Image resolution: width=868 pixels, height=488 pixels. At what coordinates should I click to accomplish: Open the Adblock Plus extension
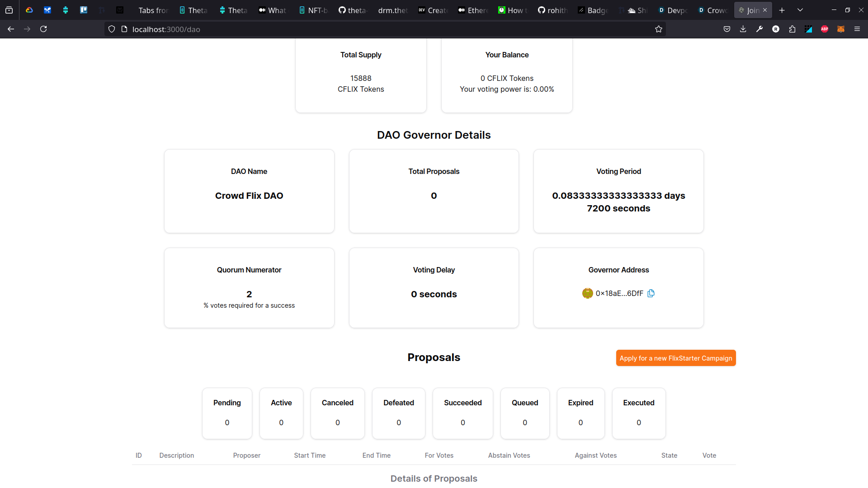coord(825,29)
